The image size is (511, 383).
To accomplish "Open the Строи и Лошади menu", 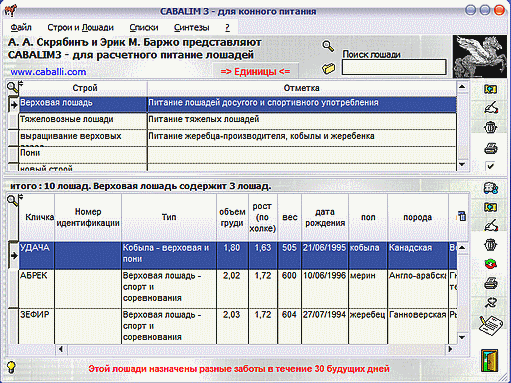I will 80,27.
